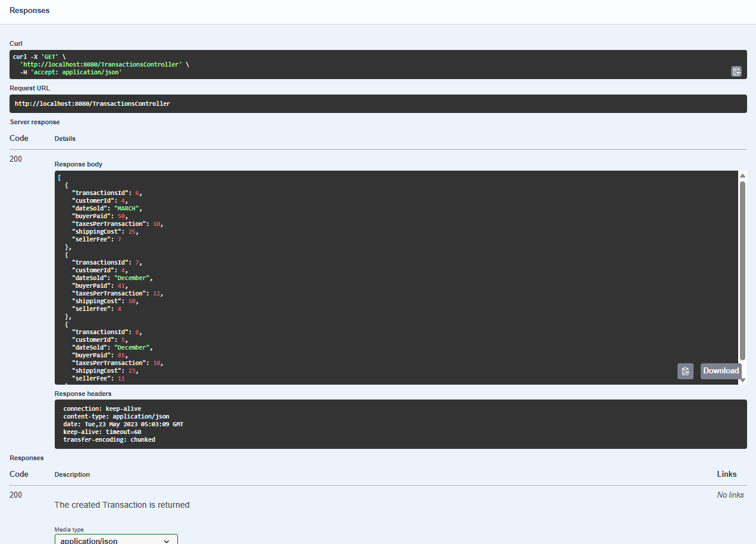Click the Links column header
756x544 pixels.
(x=726, y=474)
